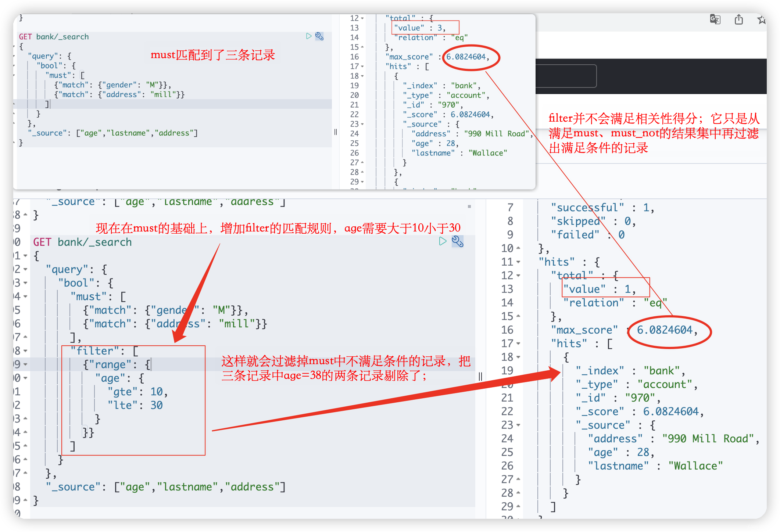The width and height of the screenshot is (780, 532).
Task: Fold the opening brace below the lower GET bank/_search
Action: (x=25, y=256)
